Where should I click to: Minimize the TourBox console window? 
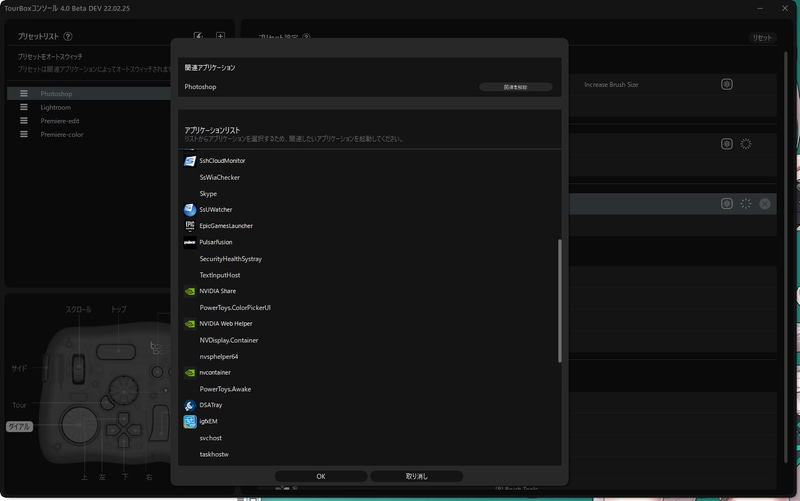[760, 8]
